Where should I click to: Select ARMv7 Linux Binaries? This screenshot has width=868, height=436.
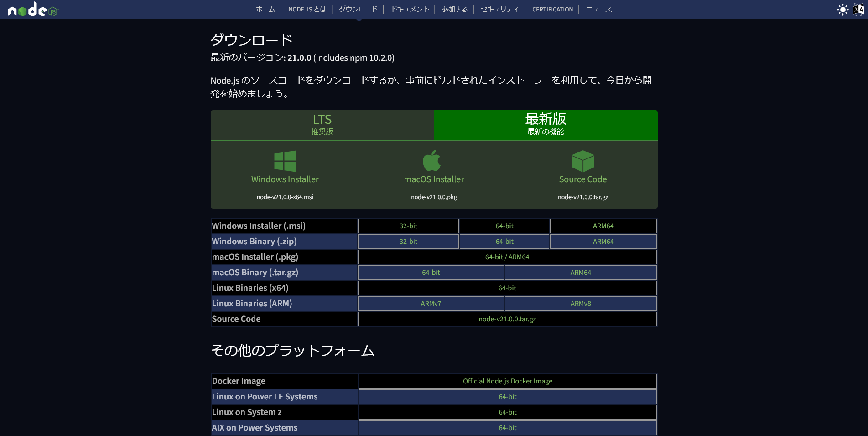431,304
